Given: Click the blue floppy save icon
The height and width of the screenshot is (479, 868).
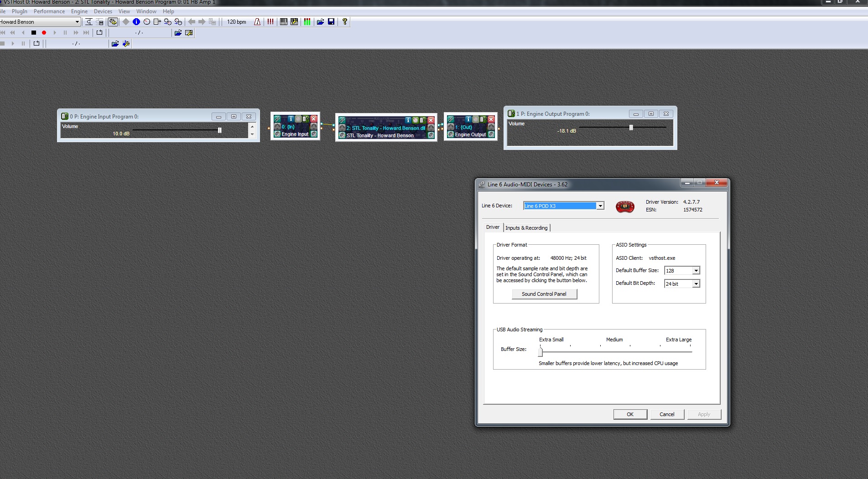Looking at the screenshot, I should pyautogui.click(x=331, y=21).
